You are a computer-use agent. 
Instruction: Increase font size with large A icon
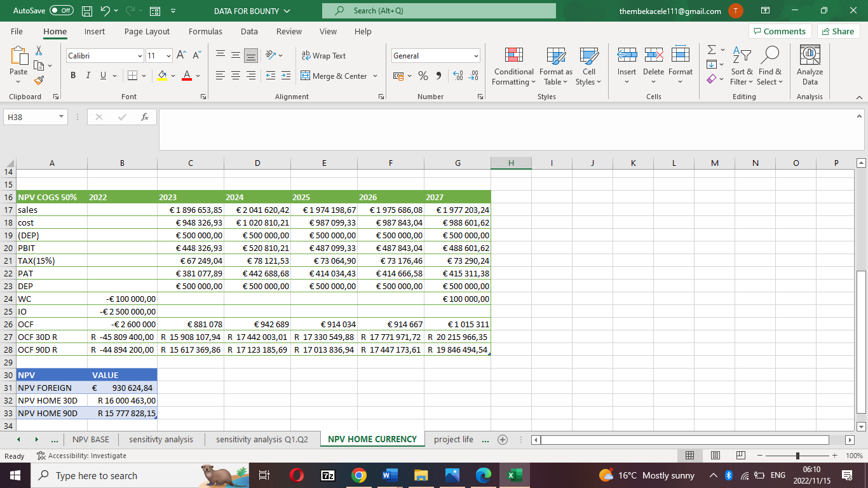point(181,56)
